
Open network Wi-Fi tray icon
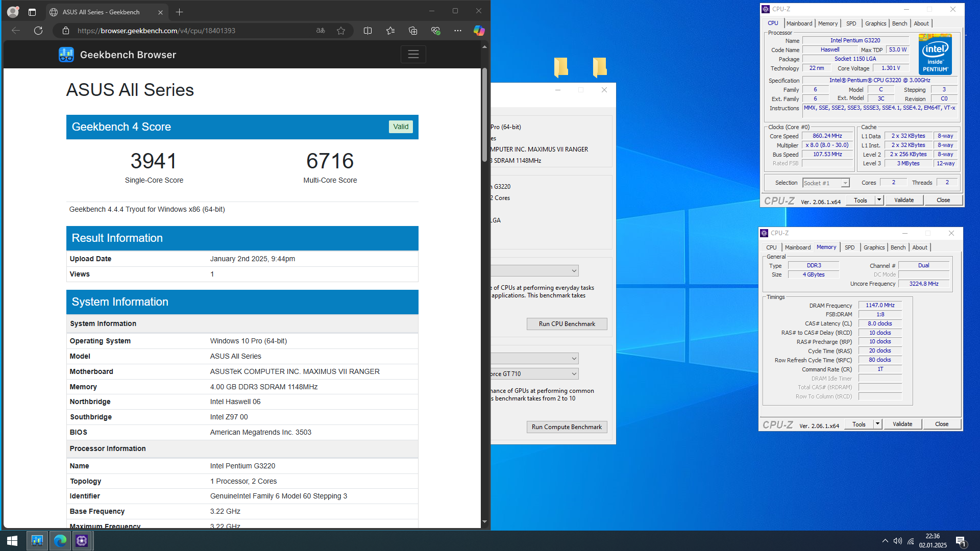tap(911, 541)
